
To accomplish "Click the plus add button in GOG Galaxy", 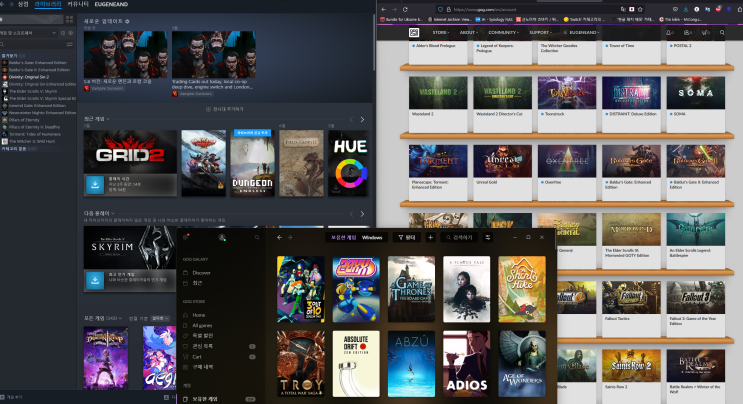I will point(430,237).
